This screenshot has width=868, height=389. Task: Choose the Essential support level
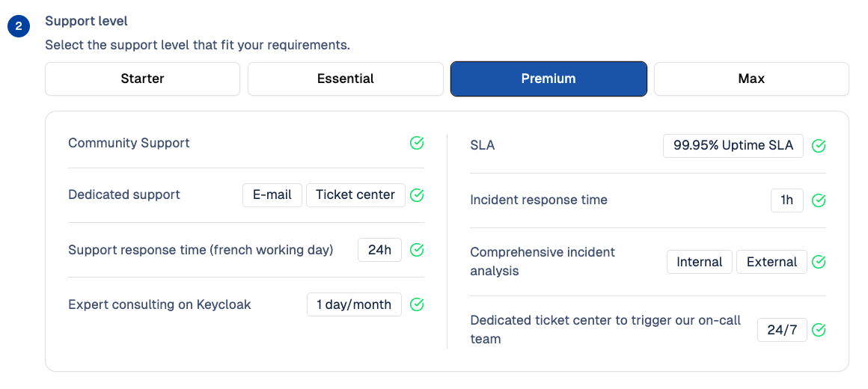(x=345, y=79)
